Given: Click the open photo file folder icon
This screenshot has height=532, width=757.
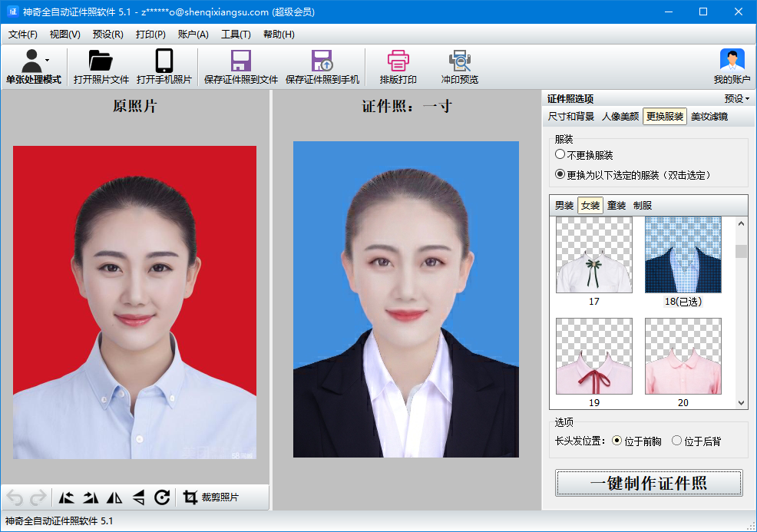Looking at the screenshot, I should pyautogui.click(x=101, y=61).
